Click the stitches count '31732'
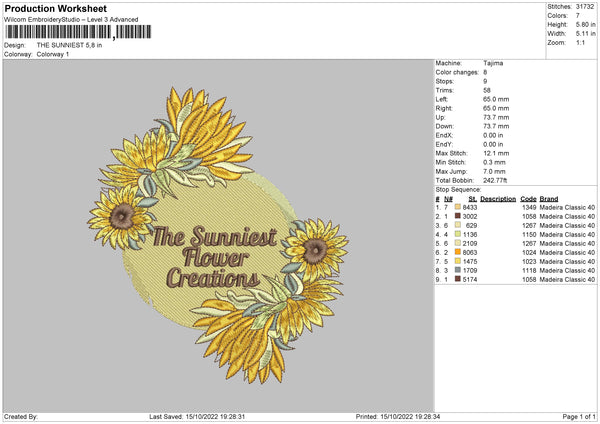This screenshot has height=424, width=600. [x=585, y=7]
